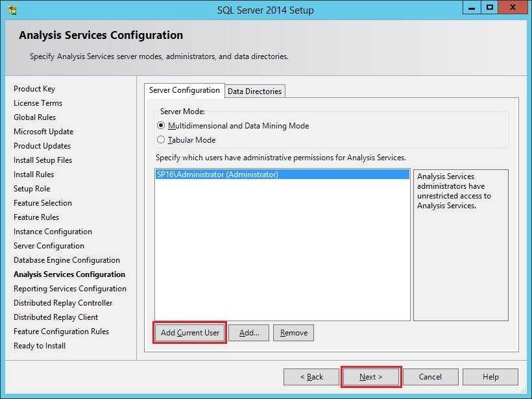Click Feature Rules step in sidebar
This screenshot has height=399, width=532.
36,217
